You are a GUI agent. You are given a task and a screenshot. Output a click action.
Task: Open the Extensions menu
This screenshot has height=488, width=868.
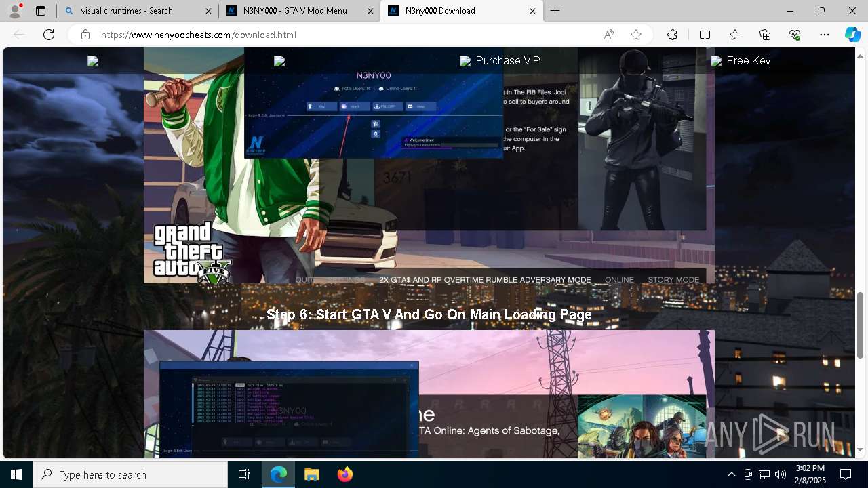pyautogui.click(x=672, y=35)
